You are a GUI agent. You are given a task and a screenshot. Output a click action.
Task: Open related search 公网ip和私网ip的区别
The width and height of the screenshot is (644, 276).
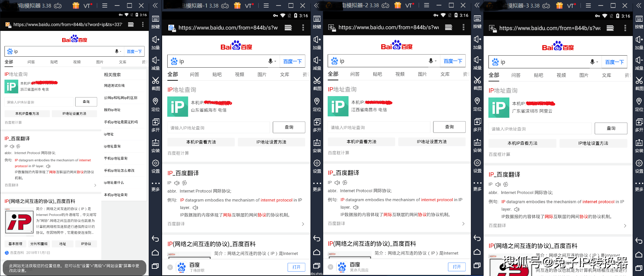tap(121, 98)
